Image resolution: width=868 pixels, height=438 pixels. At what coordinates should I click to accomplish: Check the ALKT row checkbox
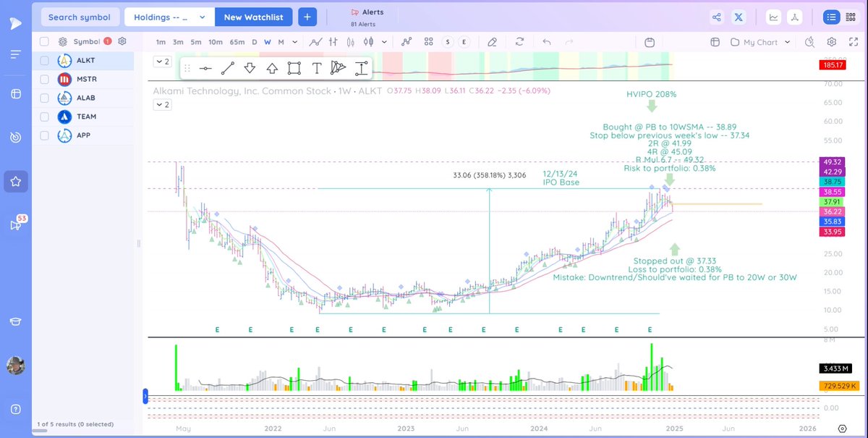(45, 61)
